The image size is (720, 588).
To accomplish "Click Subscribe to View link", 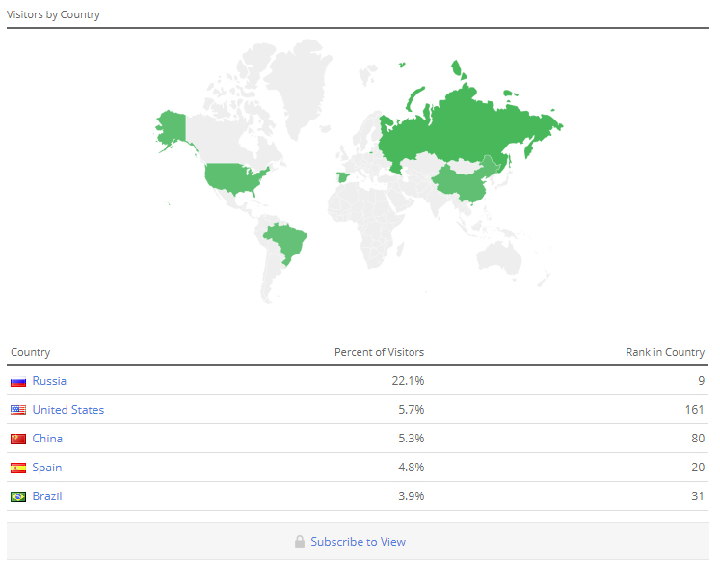I will point(359,542).
